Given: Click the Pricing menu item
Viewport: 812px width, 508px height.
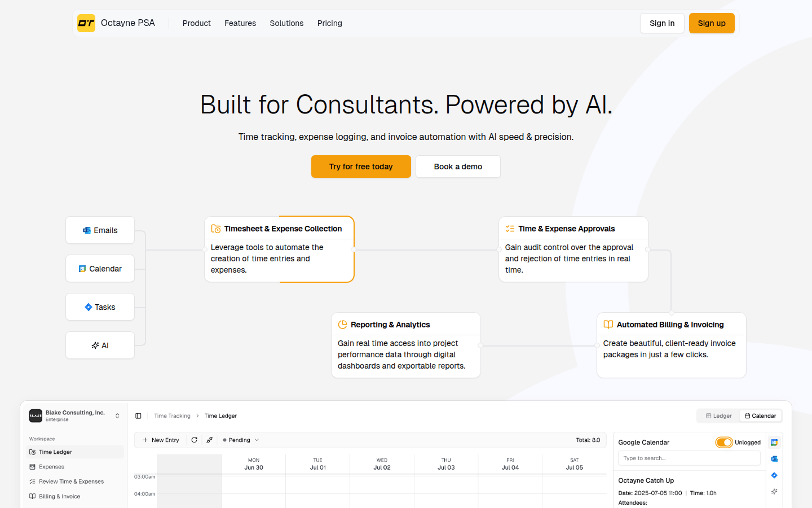Looking at the screenshot, I should tap(329, 23).
